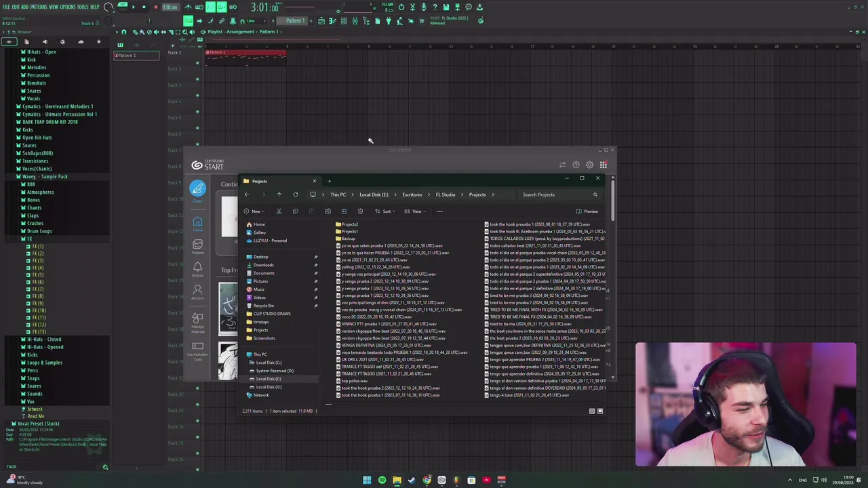
Task: Refresh the Projects folder in Explorer
Action: click(295, 195)
